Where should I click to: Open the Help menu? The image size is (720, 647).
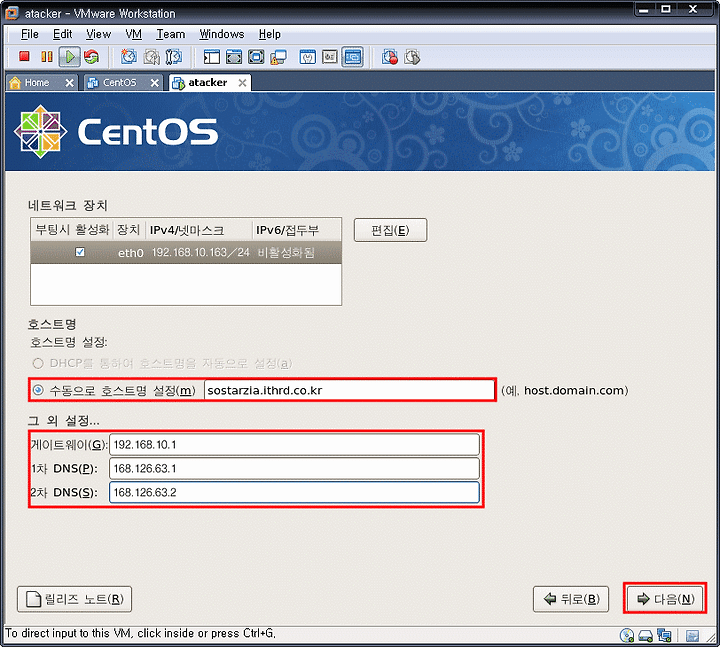(269, 34)
